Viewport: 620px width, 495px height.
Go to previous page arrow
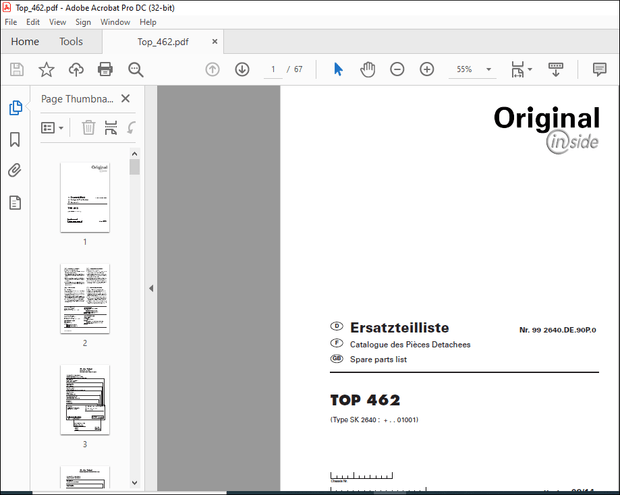click(212, 70)
